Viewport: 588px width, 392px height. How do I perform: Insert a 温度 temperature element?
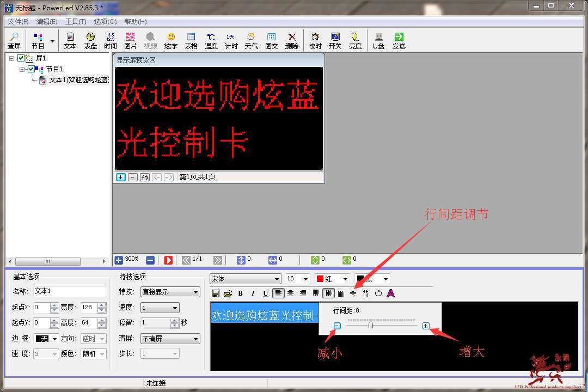click(x=211, y=41)
